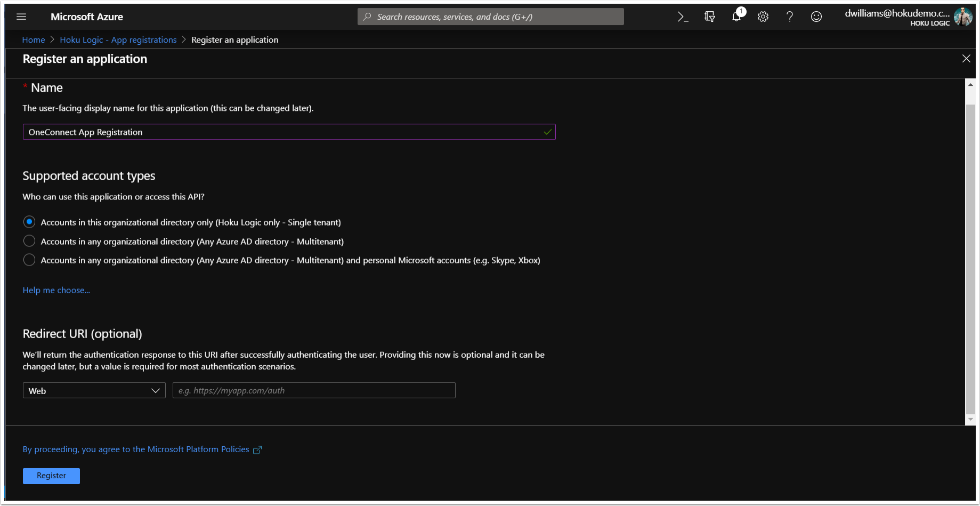This screenshot has width=980, height=506.
Task: Open Hoku Logic - App registrations breadcrumb
Action: point(118,40)
